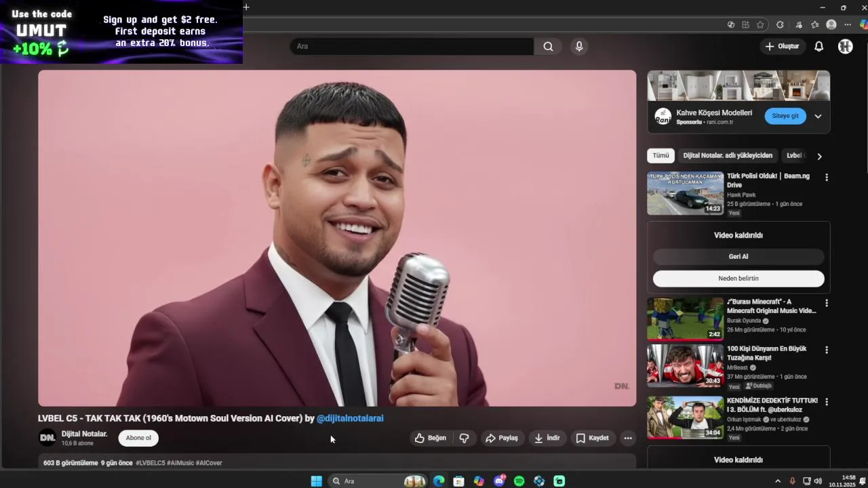Like the video with Beğen
Screen dimensions: 868x488
[431, 438]
